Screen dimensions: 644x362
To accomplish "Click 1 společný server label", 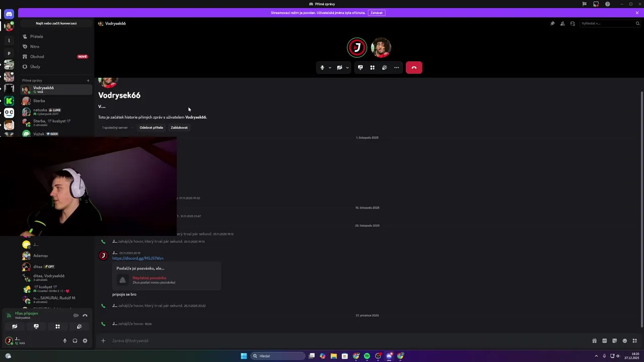I will (115, 128).
